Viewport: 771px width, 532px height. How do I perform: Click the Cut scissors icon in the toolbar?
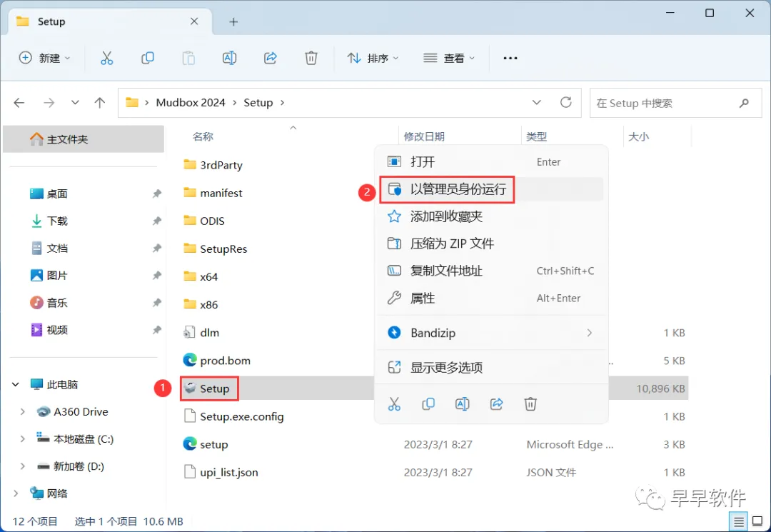[106, 58]
